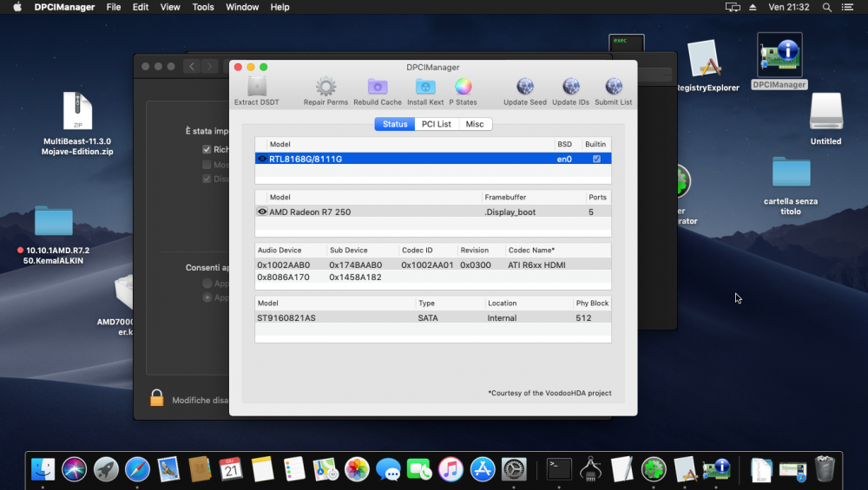Select audio device row 0x8086A170

point(433,277)
